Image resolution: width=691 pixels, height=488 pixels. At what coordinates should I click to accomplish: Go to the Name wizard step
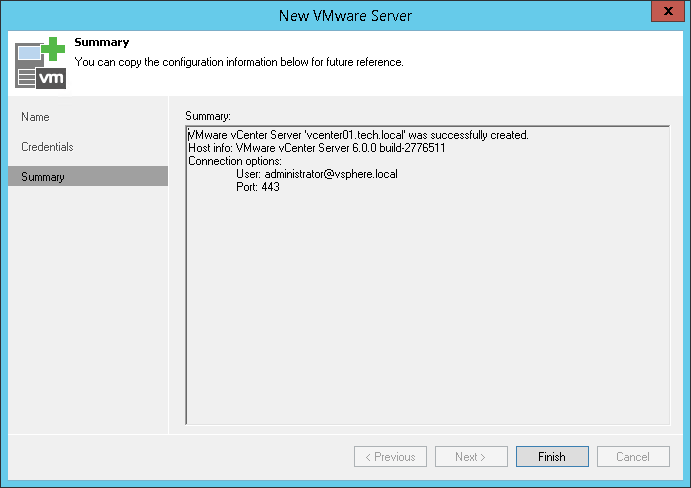[35, 117]
